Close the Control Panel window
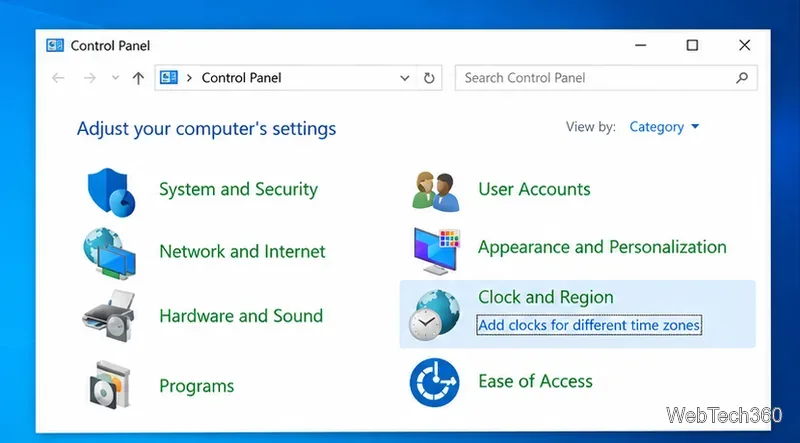 pyautogui.click(x=744, y=45)
